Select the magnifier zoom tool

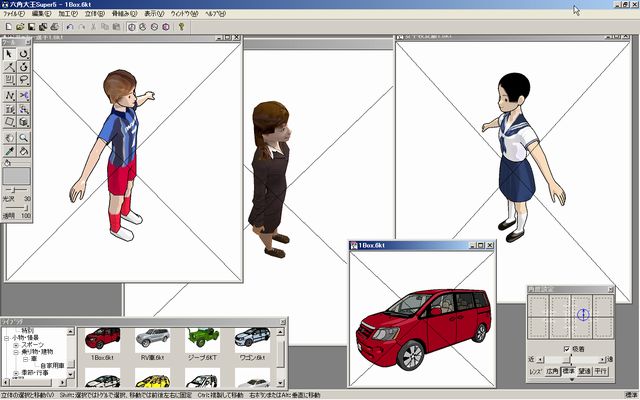coord(23,137)
